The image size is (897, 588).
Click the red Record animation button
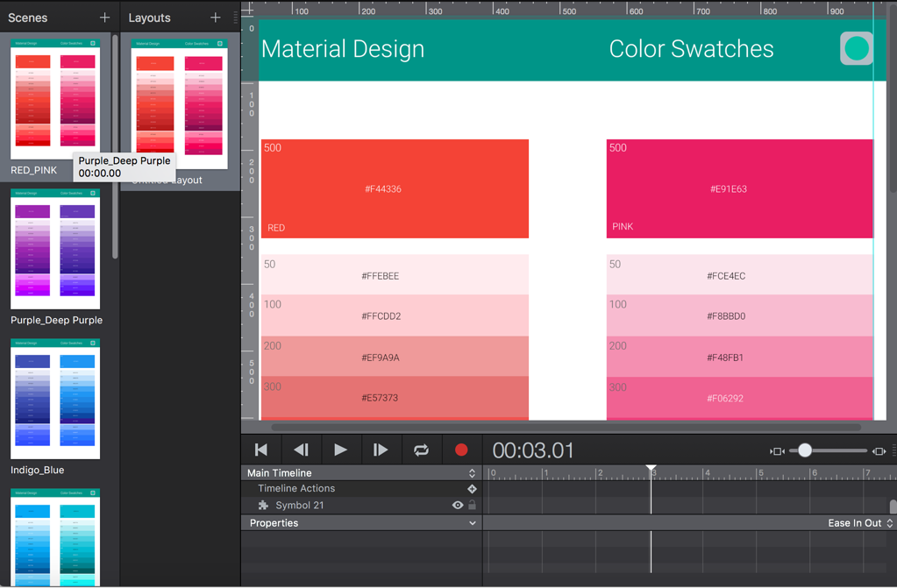point(461,450)
